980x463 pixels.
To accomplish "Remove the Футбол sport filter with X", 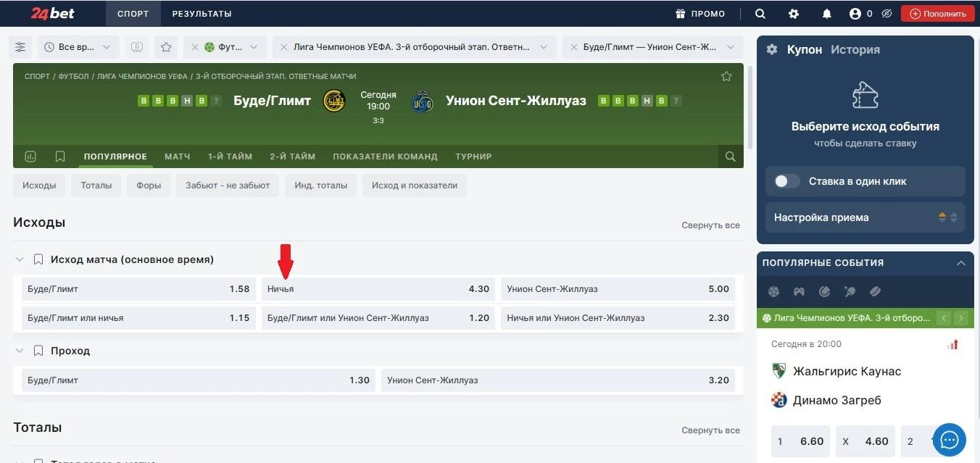I will coord(195,47).
